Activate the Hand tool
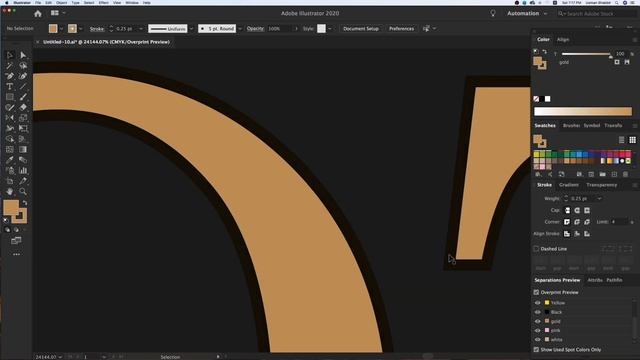This screenshot has width=640, height=360. pyautogui.click(x=10, y=191)
